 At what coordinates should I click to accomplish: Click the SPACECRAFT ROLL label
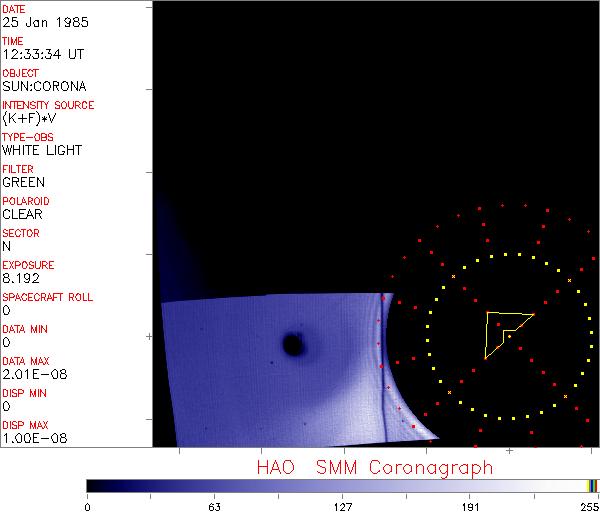click(x=48, y=297)
